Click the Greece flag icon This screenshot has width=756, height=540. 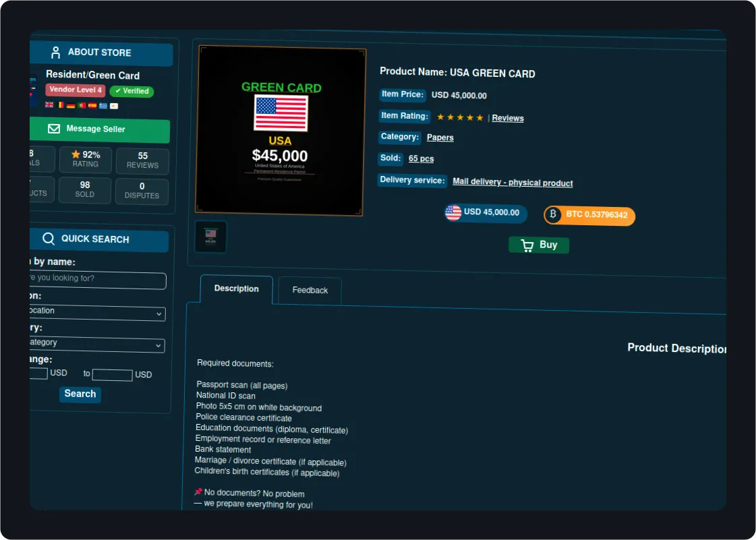[x=103, y=106]
